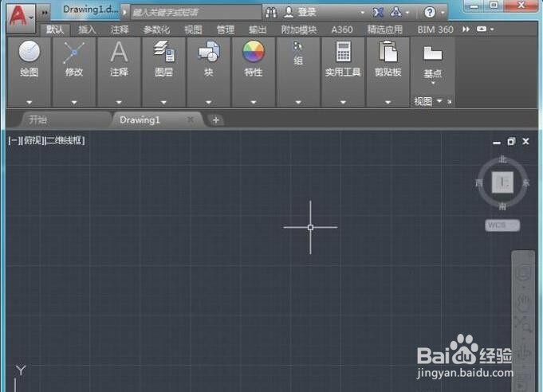The height and width of the screenshot is (392, 543).
Task: Expand the 剪贴板 panel dropdown arrow
Action: pos(388,103)
